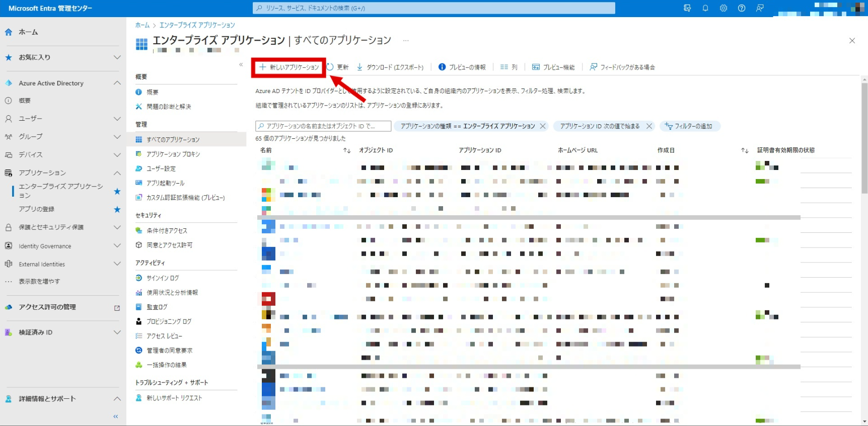This screenshot has height=426, width=868.
Task: Open 使用状況と分析情報
Action: (x=172, y=292)
